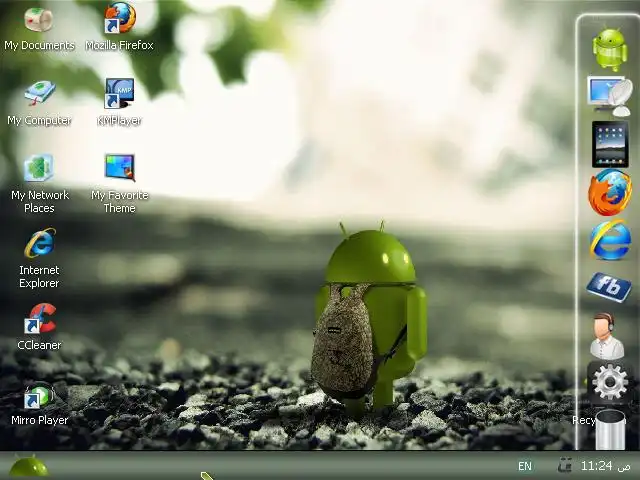Click the iPad tablet dock icon
Image resolution: width=640 pixels, height=480 pixels.
pyautogui.click(x=610, y=144)
